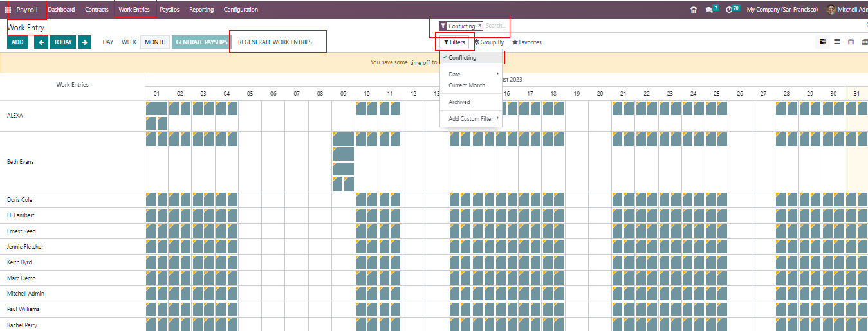
Task: Enable the Current Month filter
Action: point(467,85)
